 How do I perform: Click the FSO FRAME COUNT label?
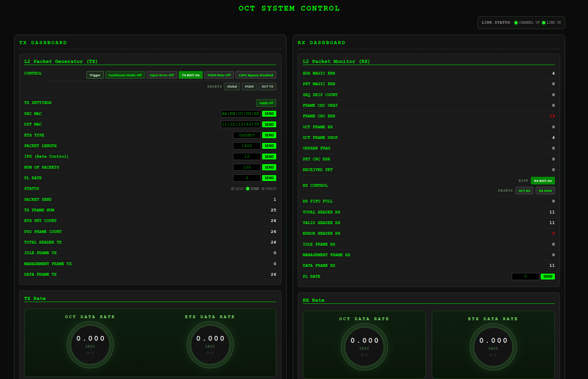click(x=43, y=232)
